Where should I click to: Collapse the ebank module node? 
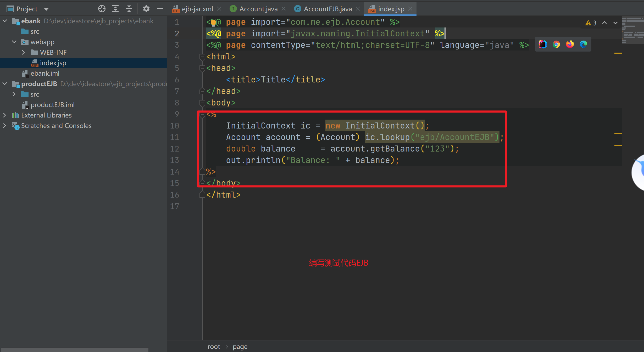pos(5,21)
